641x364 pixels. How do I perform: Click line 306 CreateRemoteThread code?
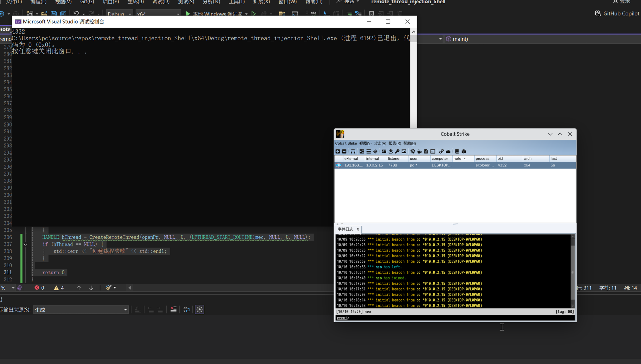coord(176,237)
